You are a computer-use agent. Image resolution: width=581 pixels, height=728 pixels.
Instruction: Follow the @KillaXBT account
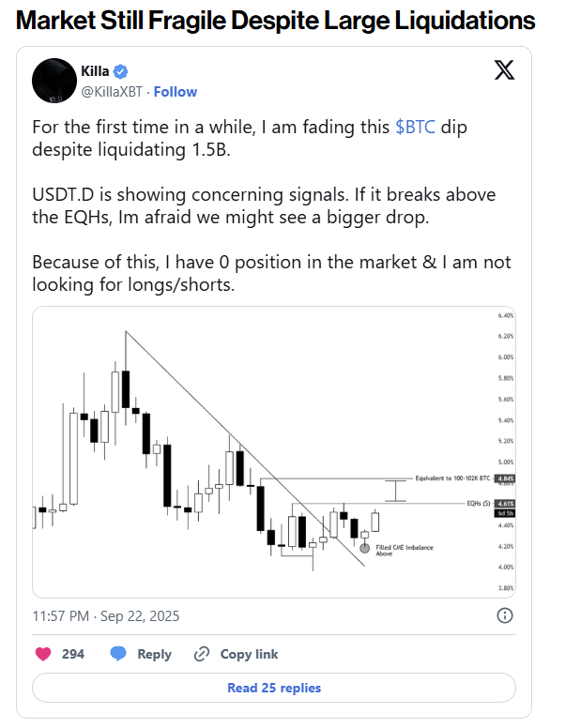[176, 92]
